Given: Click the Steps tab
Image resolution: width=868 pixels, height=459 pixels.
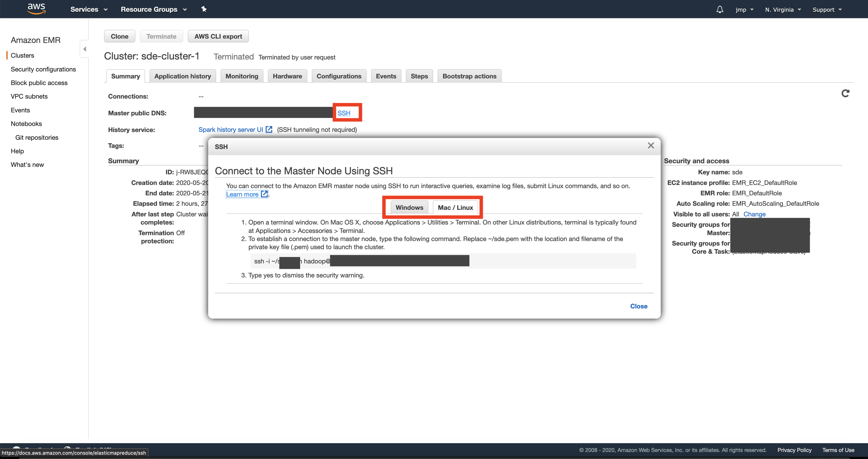Looking at the screenshot, I should (419, 76).
